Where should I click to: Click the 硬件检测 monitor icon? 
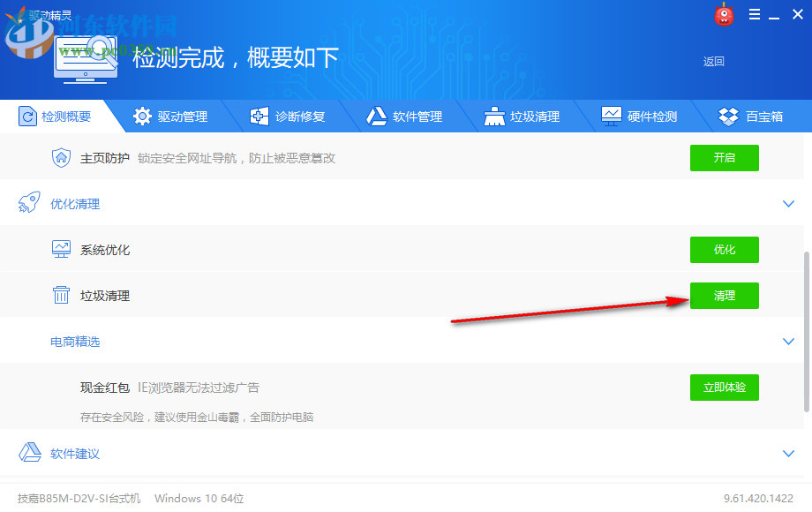(611, 116)
